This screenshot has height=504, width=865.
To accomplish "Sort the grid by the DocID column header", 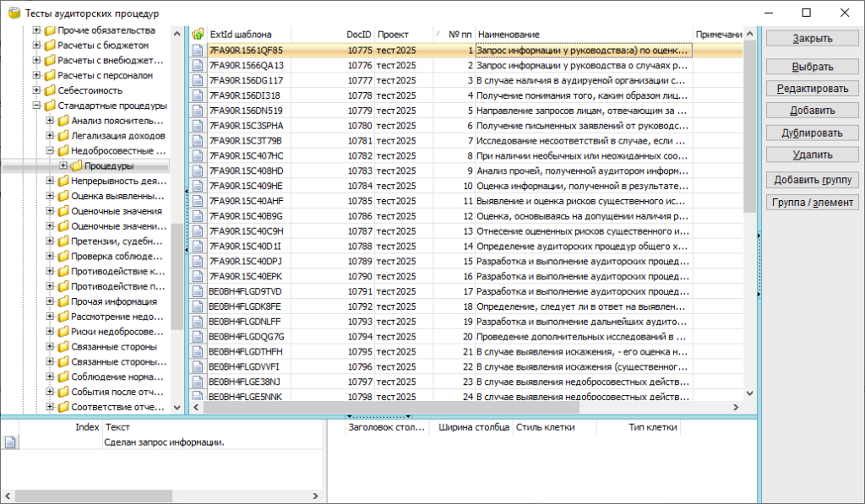I will (x=358, y=34).
